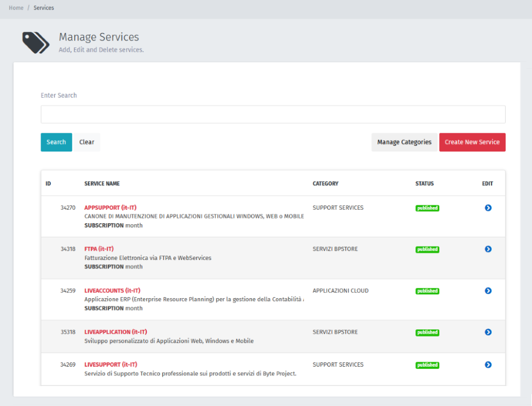This screenshot has width=532, height=406.
Task: Click published badge in APPSUPPORT row
Action: pos(427,208)
